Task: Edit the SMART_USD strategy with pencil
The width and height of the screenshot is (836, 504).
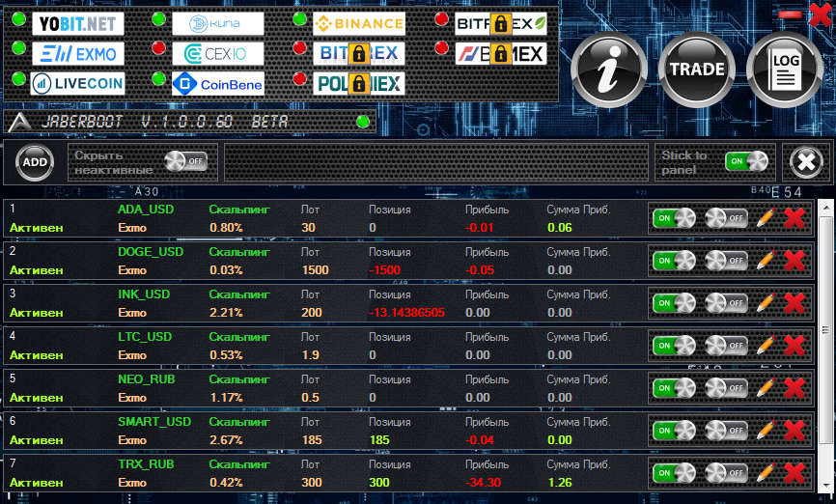Action: (x=766, y=431)
